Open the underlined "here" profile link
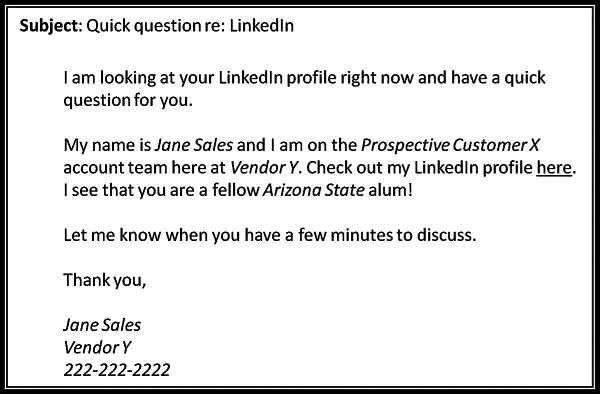 click(554, 168)
